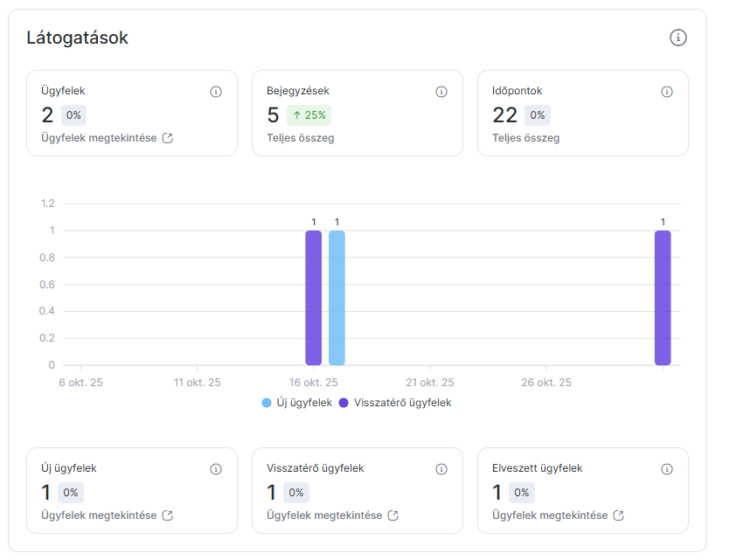Toggle the Visszatérő ügyfelek legend label

click(402, 403)
